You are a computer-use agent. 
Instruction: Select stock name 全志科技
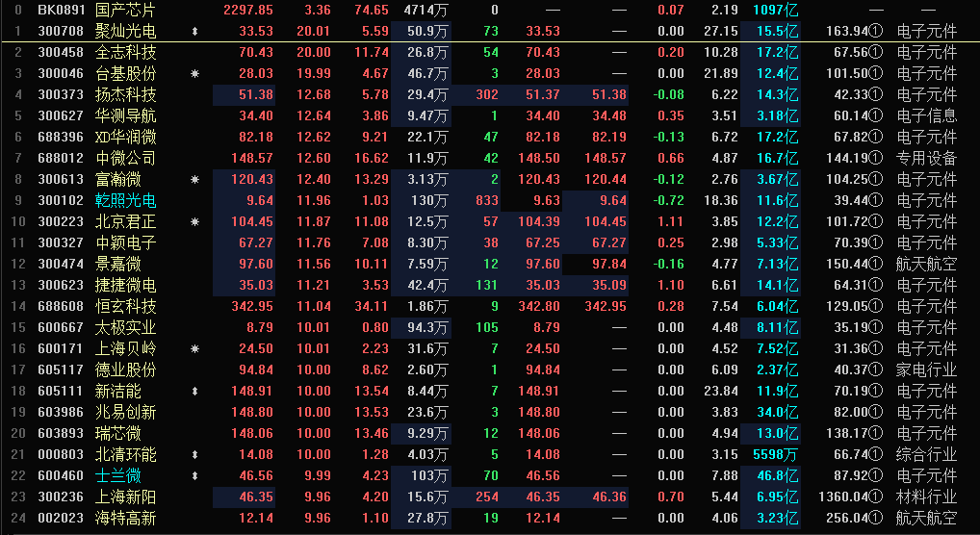point(125,53)
